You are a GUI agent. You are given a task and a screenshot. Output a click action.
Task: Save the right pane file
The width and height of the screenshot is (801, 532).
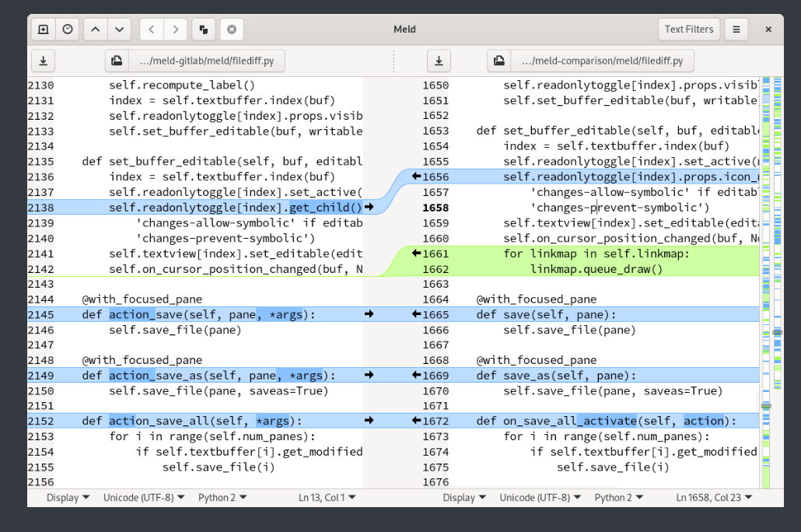click(439, 61)
